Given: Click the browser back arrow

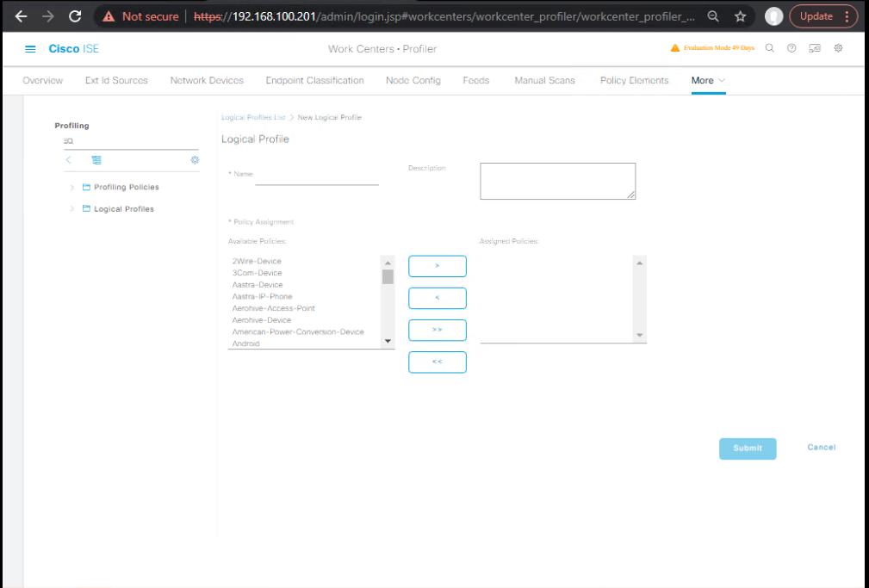Looking at the screenshot, I should click(x=21, y=16).
